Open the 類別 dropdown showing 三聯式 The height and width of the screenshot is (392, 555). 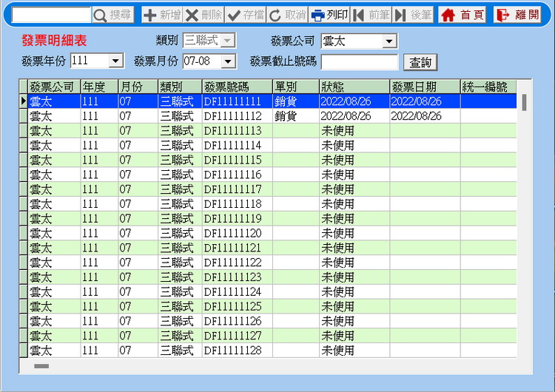[227, 41]
